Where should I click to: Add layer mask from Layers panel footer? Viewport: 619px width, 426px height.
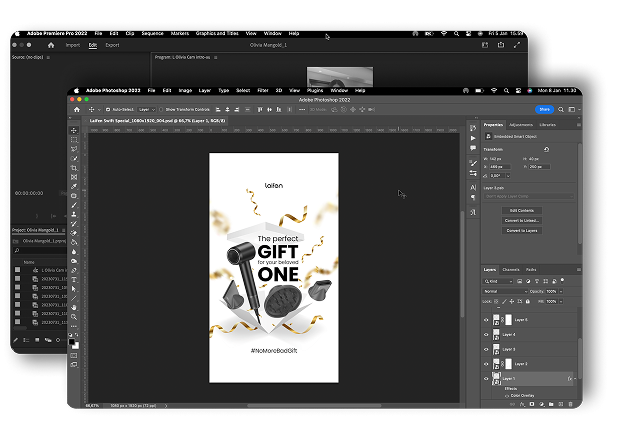tap(532, 404)
